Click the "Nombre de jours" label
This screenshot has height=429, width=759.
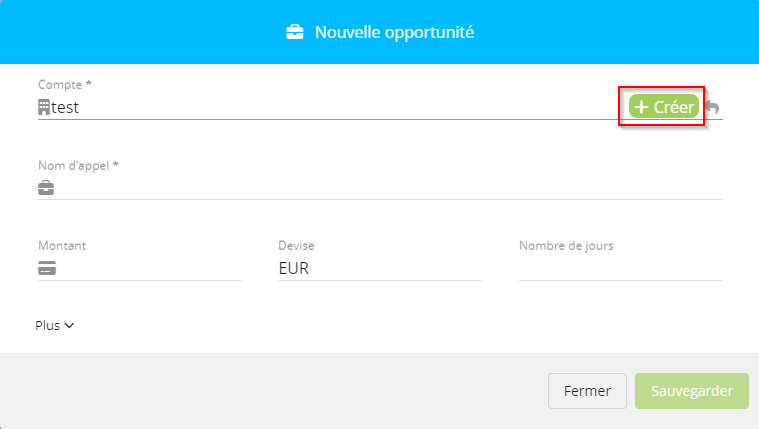566,245
